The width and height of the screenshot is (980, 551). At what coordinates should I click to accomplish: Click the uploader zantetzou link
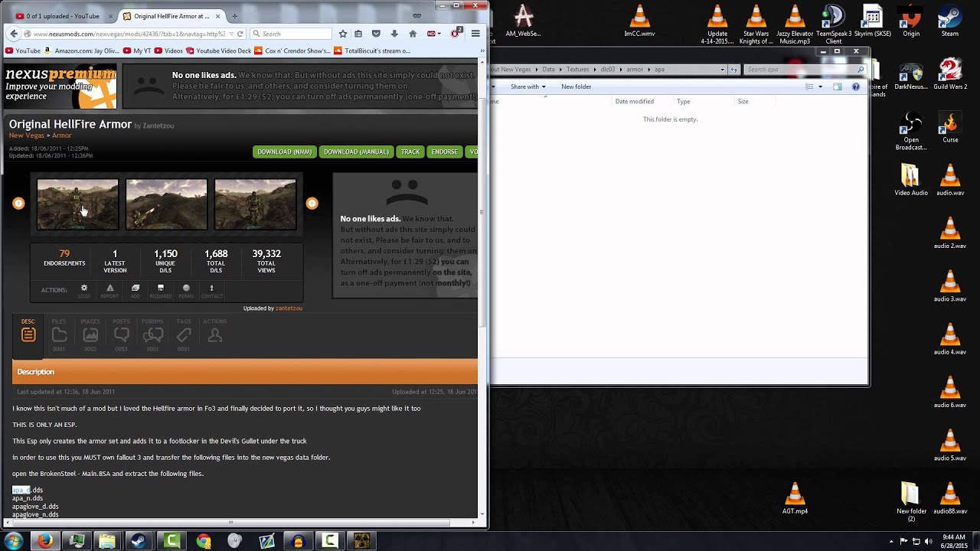(x=289, y=308)
